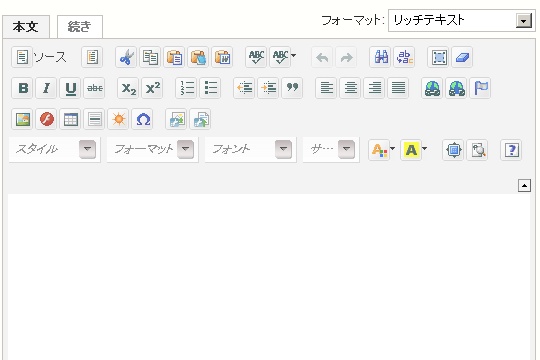Open the リッチテキスト format select
Image resolution: width=540 pixels, height=360 pixels.
coord(461,21)
